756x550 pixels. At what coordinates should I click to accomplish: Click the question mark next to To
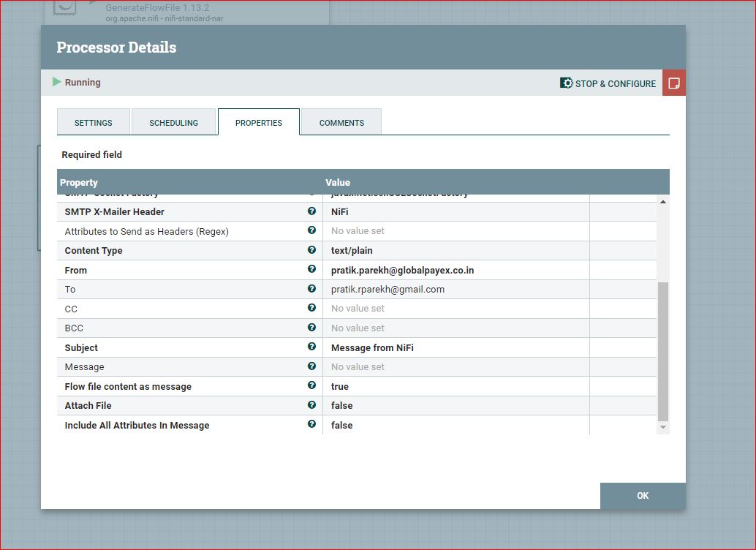(311, 289)
